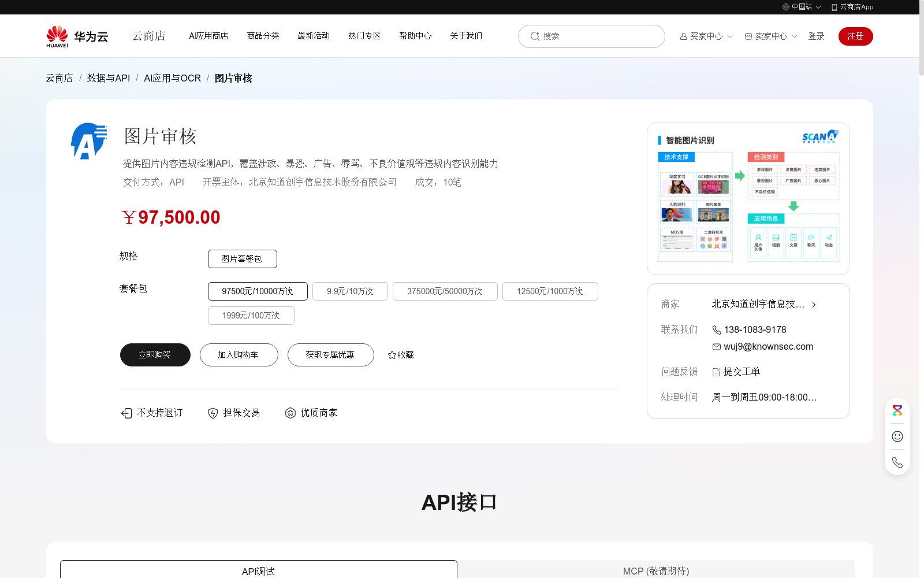Open the 最新活动 menu item
The image size is (924, 578).
[314, 36]
